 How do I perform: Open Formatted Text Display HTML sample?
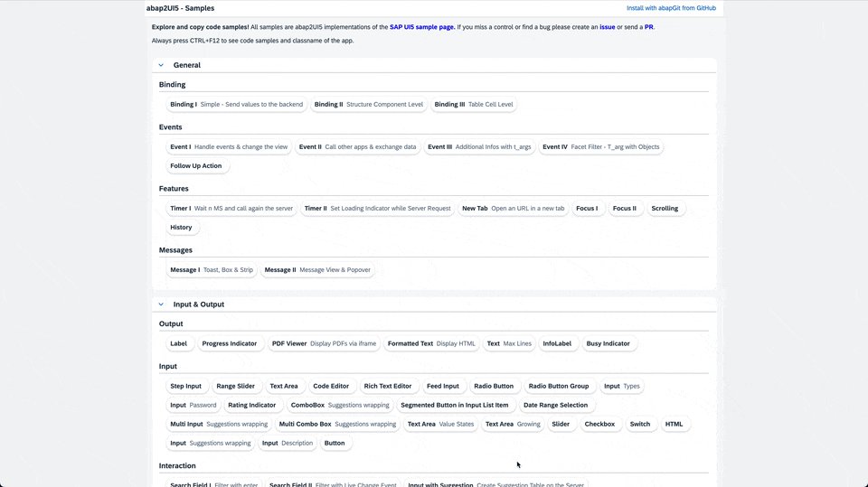pos(431,343)
